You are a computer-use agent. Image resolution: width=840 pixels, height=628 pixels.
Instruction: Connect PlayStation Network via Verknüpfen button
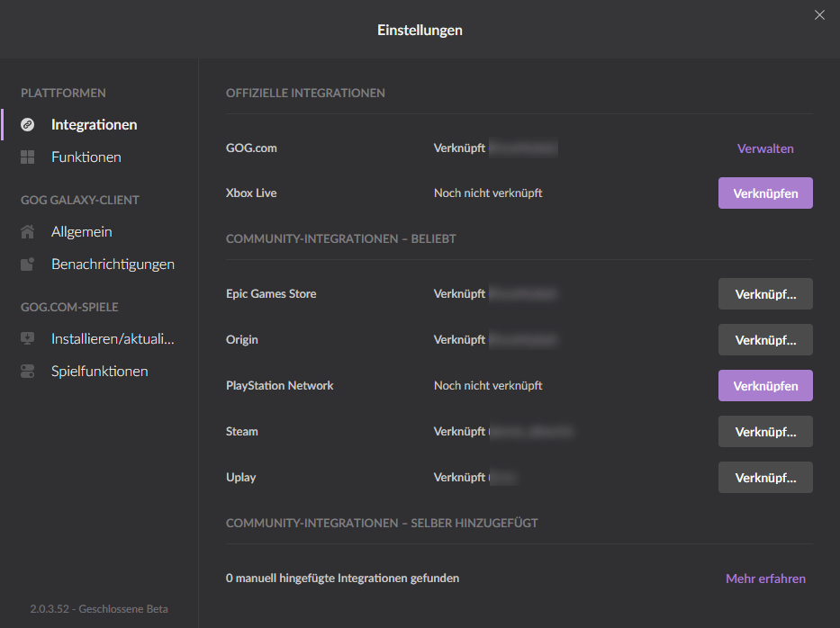(x=765, y=385)
